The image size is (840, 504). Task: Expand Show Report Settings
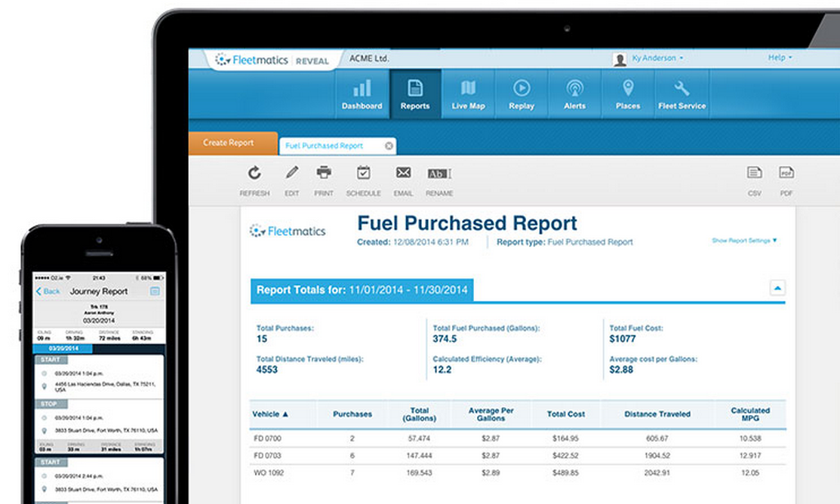(743, 241)
